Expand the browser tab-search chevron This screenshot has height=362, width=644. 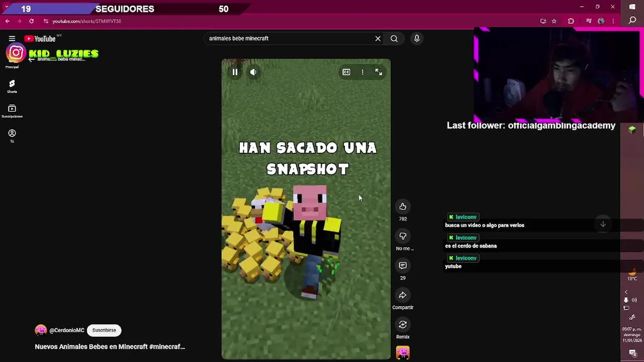coord(6,7)
